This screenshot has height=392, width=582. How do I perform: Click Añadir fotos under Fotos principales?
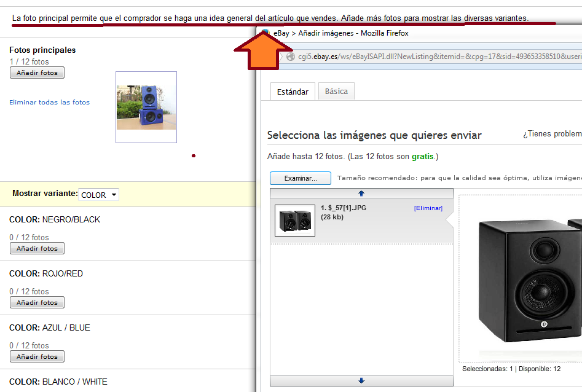(x=37, y=73)
